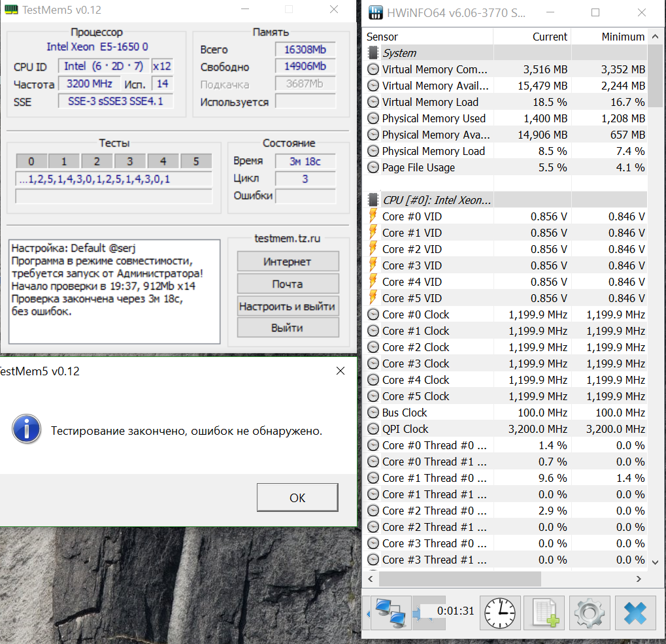This screenshot has height=644, width=666.
Task: Click the SSE-3 sSSE3 SSE4.1 field
Action: [116, 101]
